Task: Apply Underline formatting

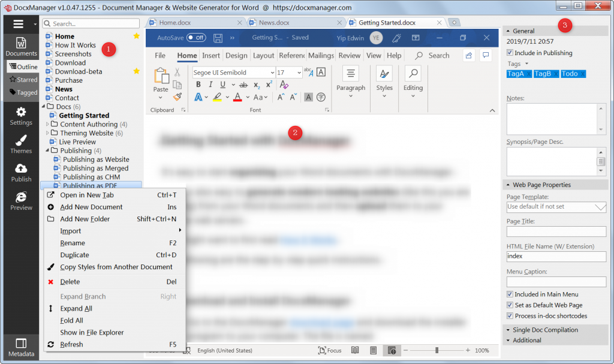Action: click(223, 84)
